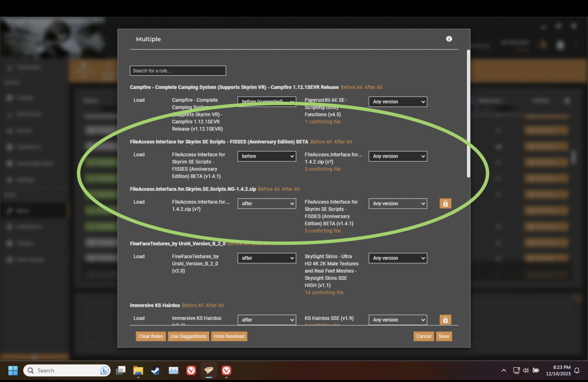Screen dimensions: 588x382
Task: Expand hidden icons in the system tray
Action: [x=504, y=370]
